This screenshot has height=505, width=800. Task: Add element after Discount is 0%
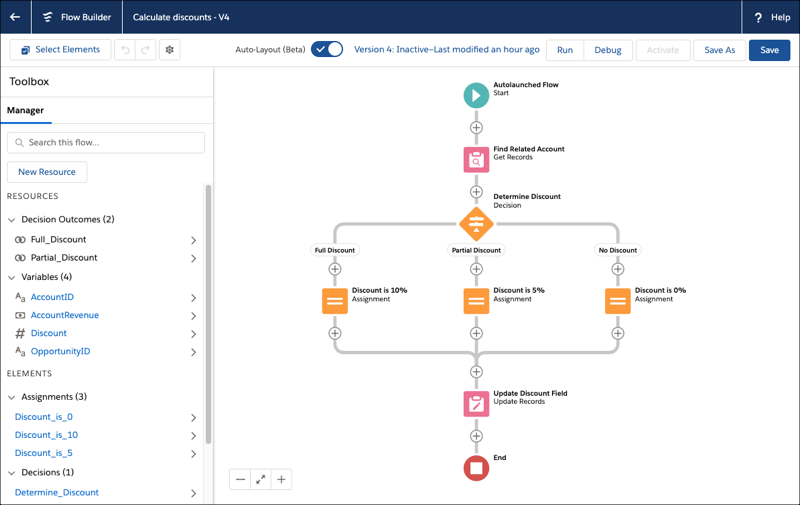[617, 333]
